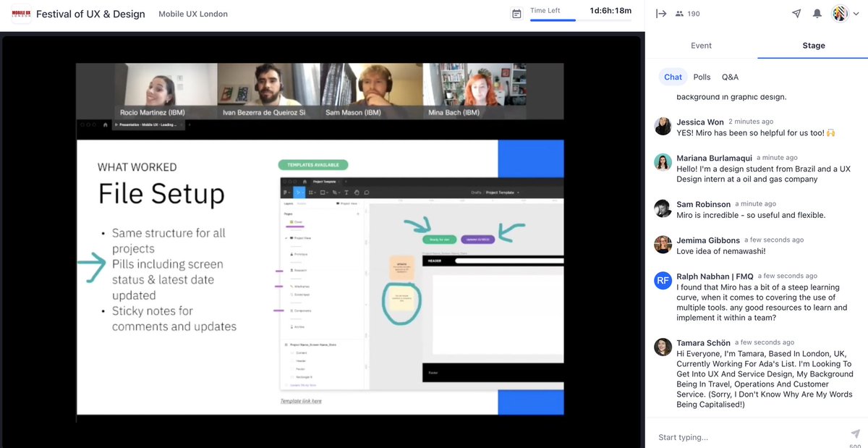868x448 pixels.
Task: Open Mariana Burlamaqui's name in chat
Action: pyautogui.click(x=714, y=158)
